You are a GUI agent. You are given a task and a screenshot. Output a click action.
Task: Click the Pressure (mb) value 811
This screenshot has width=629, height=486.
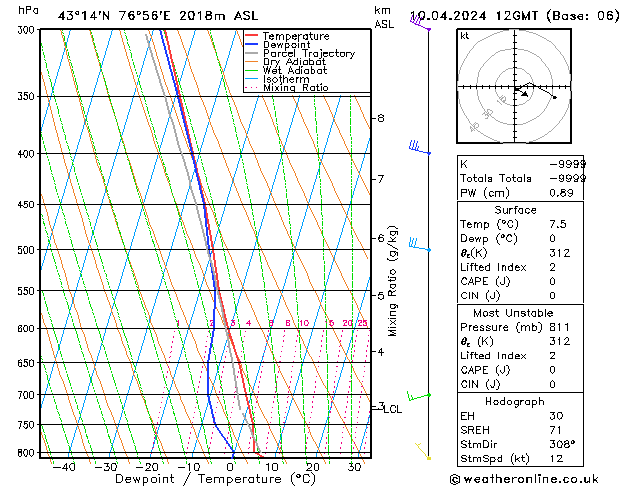559,327
